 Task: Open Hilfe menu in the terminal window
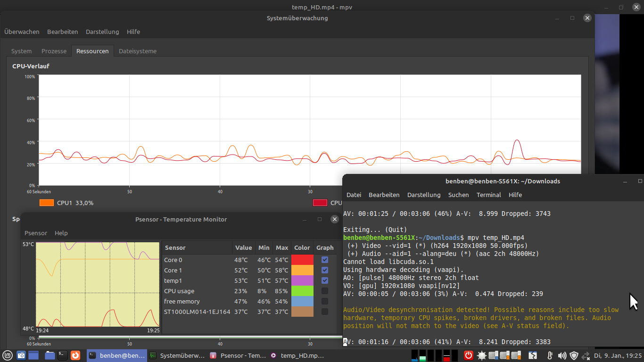coord(515,195)
